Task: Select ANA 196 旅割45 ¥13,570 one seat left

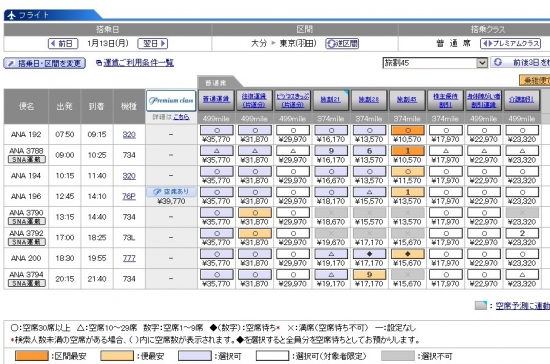Action: (x=407, y=192)
